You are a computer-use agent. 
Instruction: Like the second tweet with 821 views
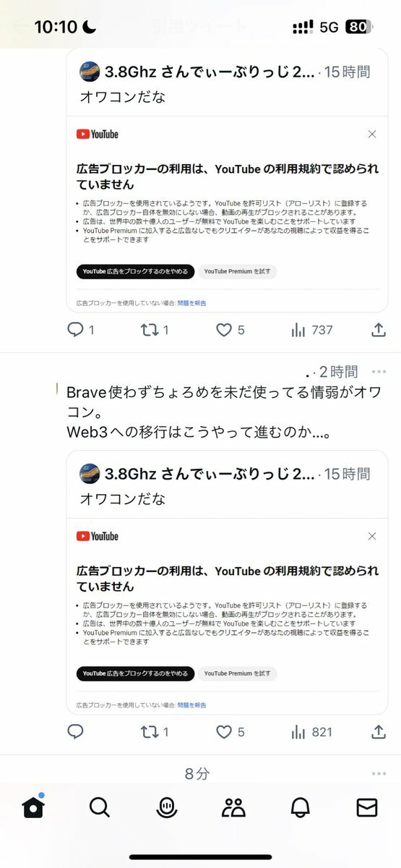pos(230,732)
